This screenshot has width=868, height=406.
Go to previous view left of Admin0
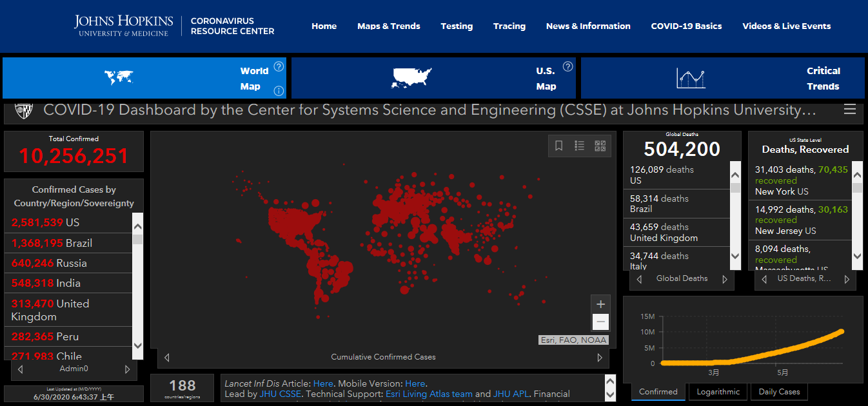(20, 369)
